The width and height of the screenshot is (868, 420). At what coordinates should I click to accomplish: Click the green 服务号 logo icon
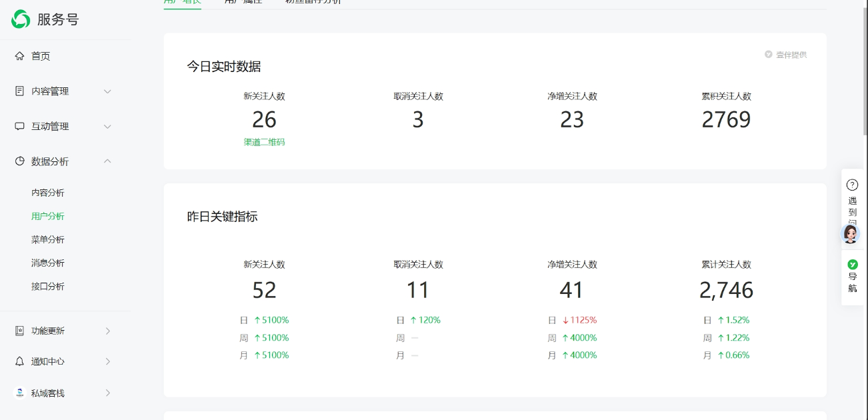pos(21,19)
